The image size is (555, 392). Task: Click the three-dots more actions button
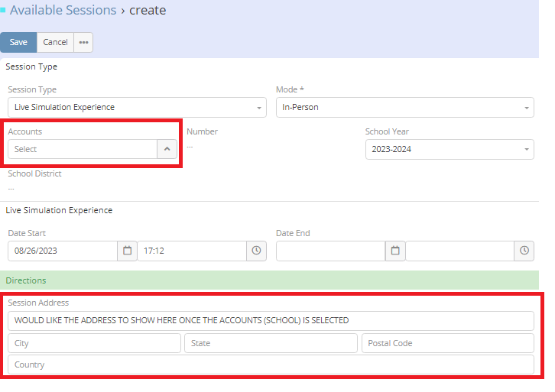point(83,43)
